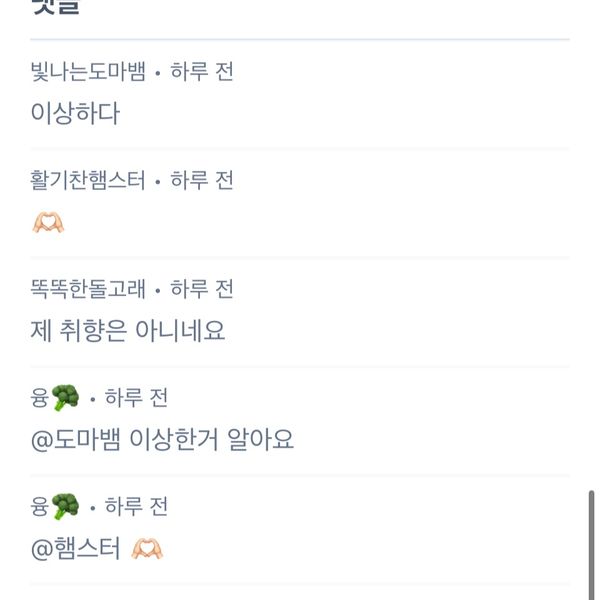The image size is (600, 600).
Task: Click the @햄스터 mention text
Action: tap(76, 549)
